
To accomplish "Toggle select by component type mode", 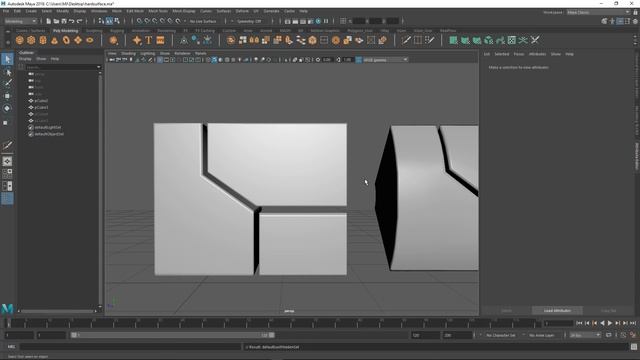I will tap(117, 21).
